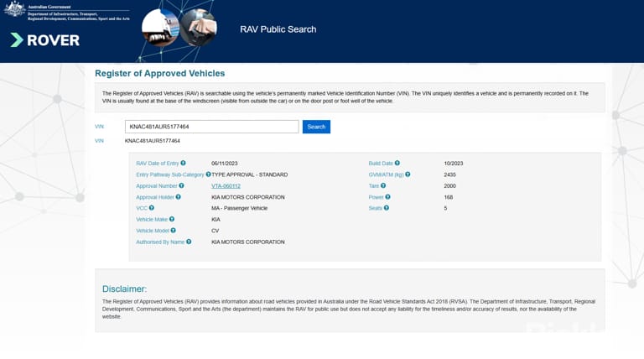Click the ROVER logo

coord(45,40)
